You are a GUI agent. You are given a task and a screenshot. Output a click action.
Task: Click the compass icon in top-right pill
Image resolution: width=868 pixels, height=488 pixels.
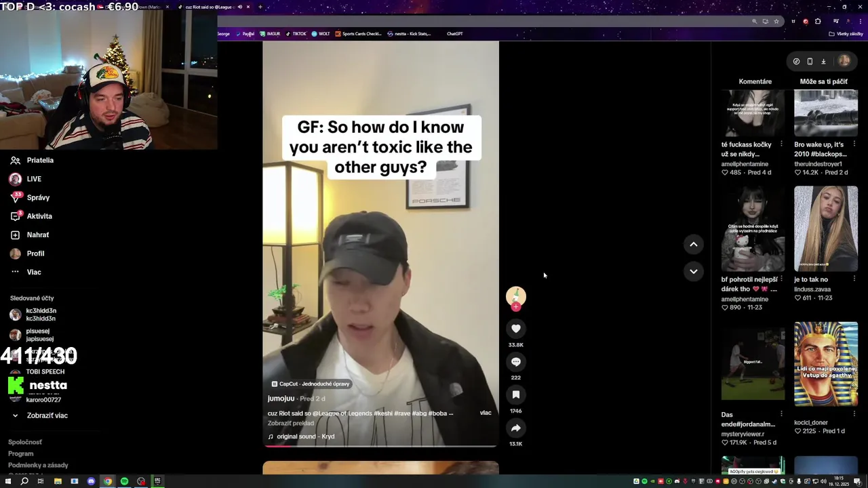(x=796, y=61)
